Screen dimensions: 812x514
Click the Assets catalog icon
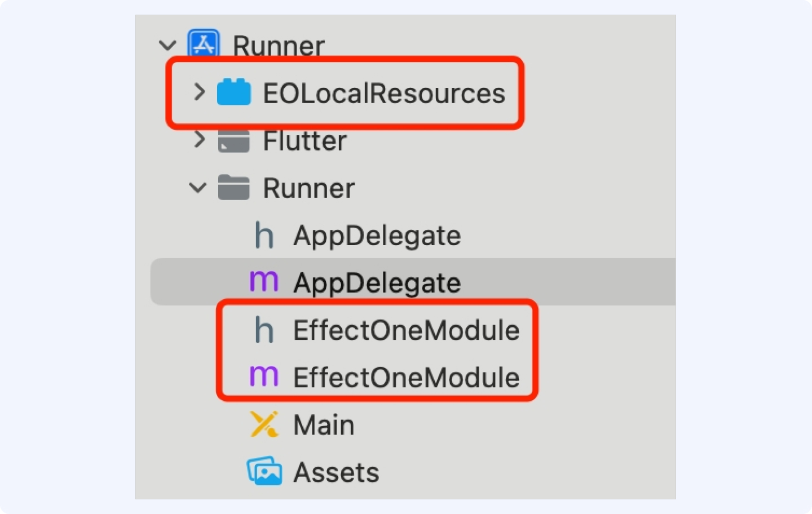pos(264,471)
